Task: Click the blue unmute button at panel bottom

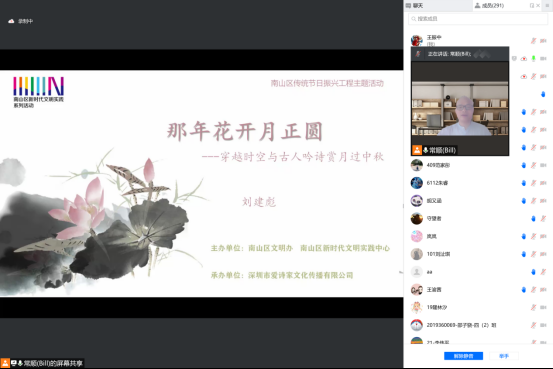Action: (463, 356)
